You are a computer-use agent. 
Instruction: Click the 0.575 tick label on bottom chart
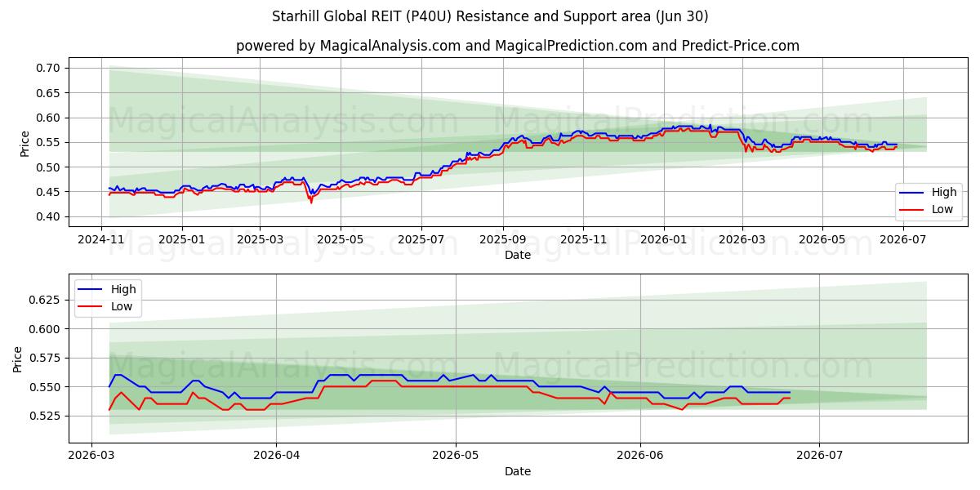pos(46,358)
